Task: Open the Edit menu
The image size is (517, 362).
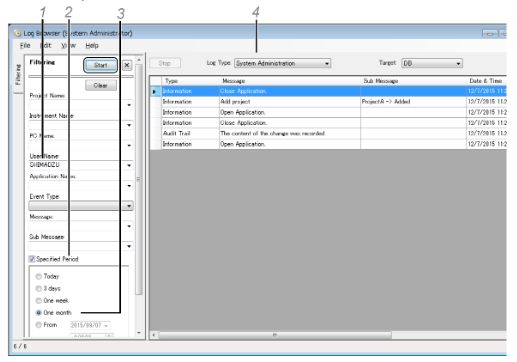Action: point(46,46)
